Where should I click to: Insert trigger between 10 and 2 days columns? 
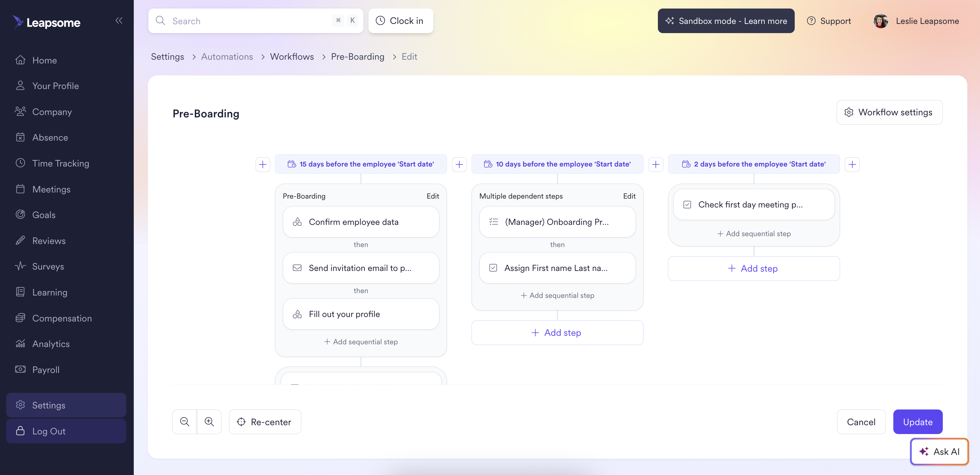coord(655,164)
